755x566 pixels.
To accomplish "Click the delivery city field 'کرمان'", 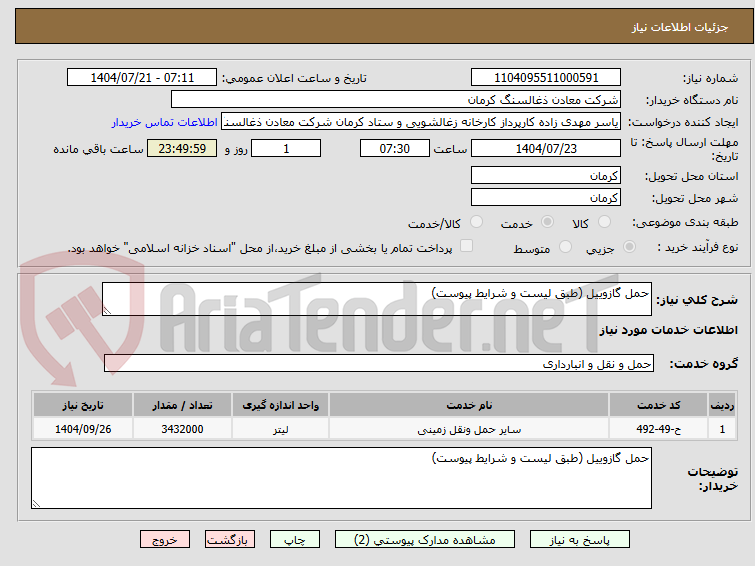I will click(546, 197).
